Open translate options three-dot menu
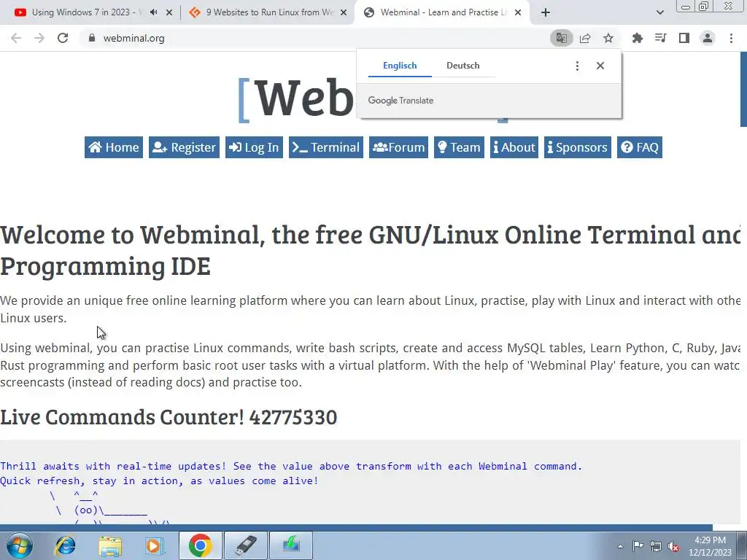The width and height of the screenshot is (747, 560). [577, 66]
